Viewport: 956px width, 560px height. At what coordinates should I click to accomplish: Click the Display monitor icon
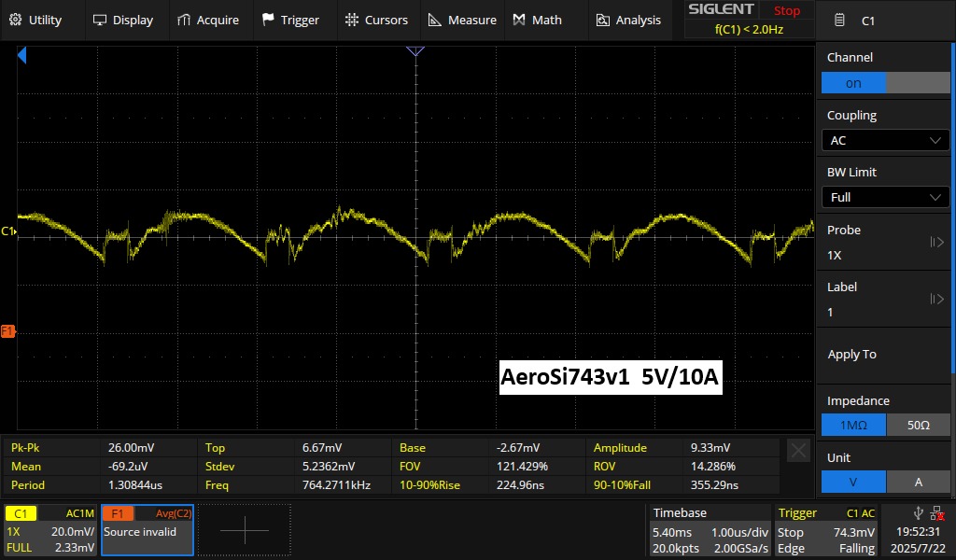pos(99,21)
